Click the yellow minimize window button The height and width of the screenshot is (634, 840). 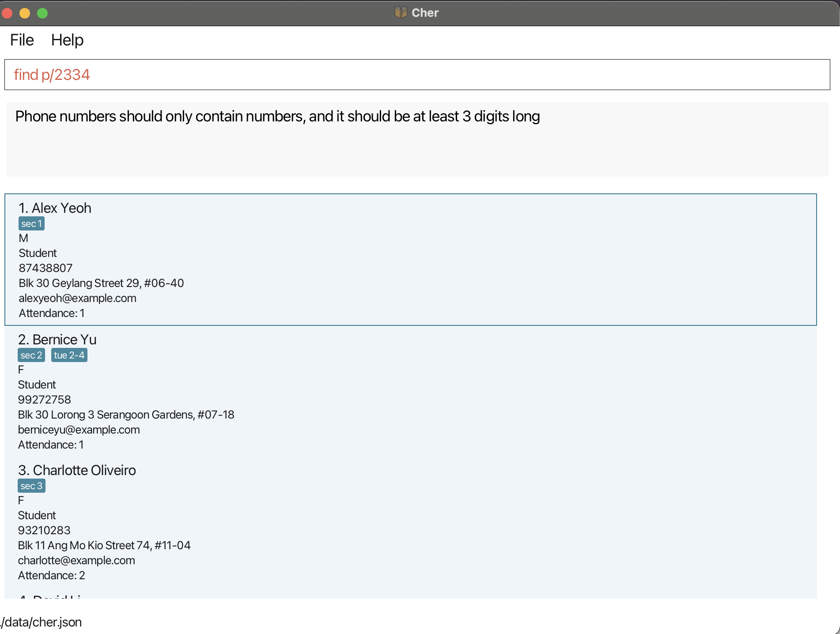(25, 13)
